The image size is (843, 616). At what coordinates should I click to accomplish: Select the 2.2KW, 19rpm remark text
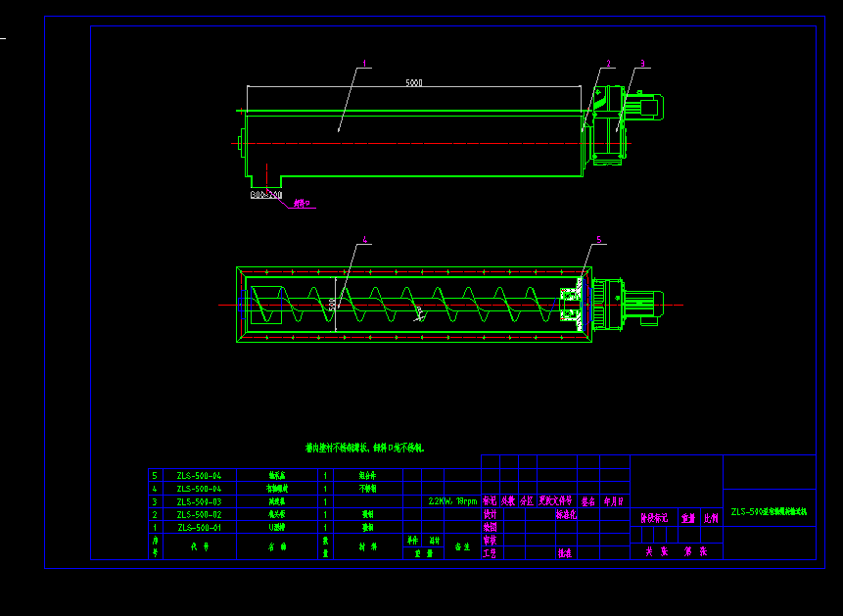click(x=452, y=501)
